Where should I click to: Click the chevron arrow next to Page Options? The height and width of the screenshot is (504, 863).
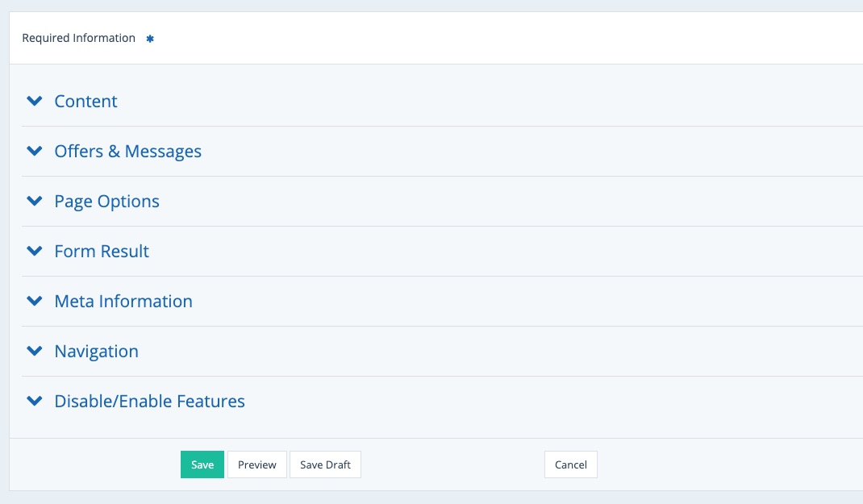[34, 202]
